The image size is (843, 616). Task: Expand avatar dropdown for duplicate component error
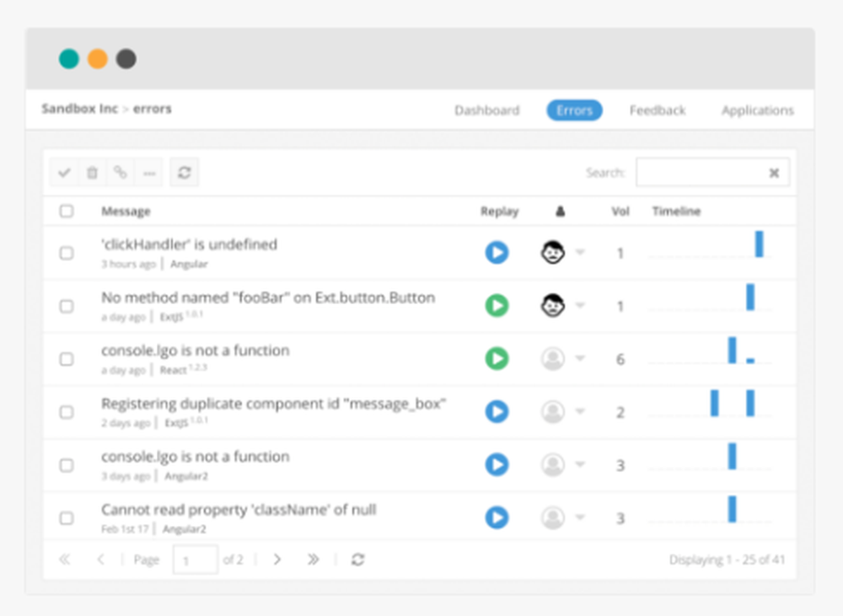(578, 411)
